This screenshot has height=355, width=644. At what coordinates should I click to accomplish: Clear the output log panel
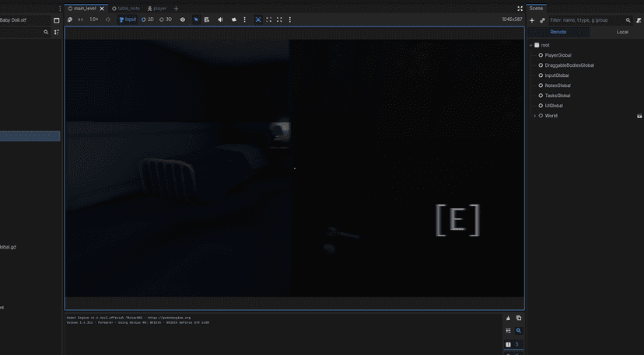tap(509, 318)
